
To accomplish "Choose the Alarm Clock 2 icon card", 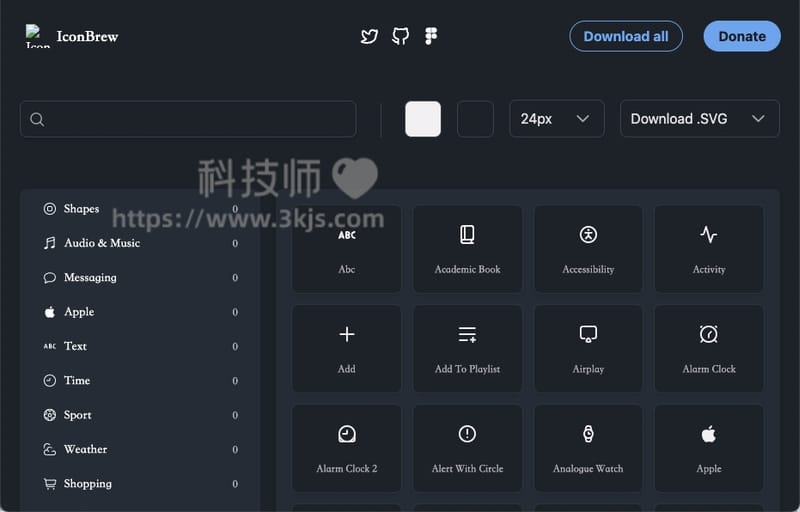I will (346, 448).
